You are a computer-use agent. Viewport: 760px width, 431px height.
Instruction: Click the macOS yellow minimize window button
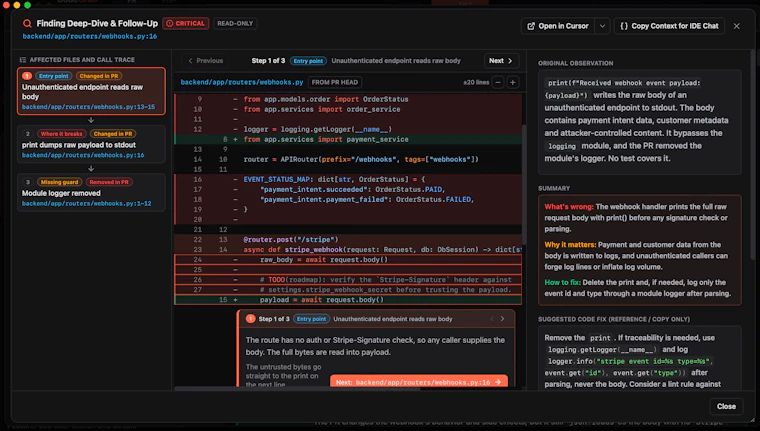tap(16, 5)
